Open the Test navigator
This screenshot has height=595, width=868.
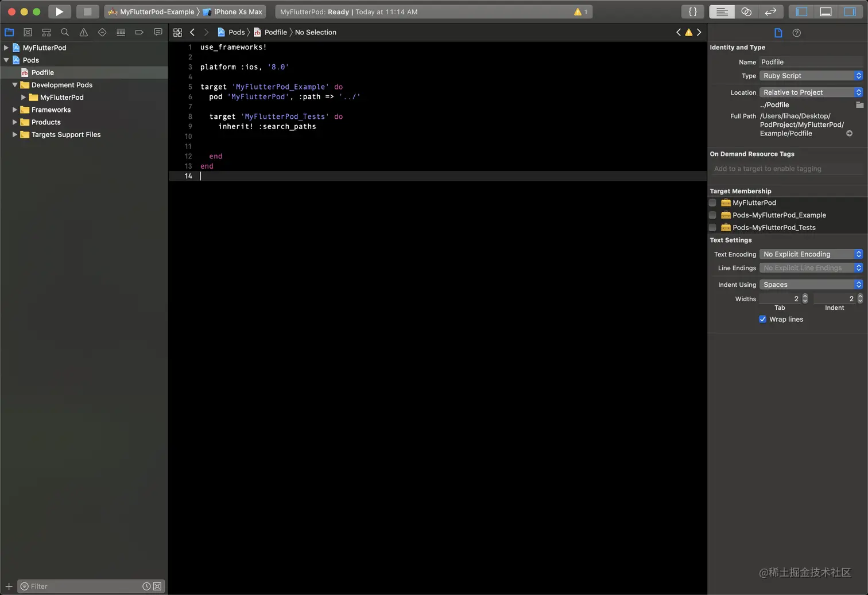click(102, 32)
